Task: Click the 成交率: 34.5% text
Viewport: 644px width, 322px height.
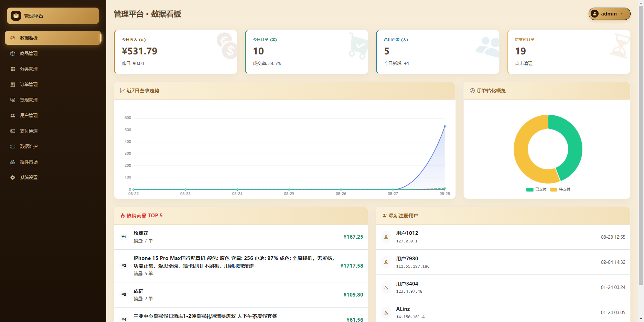Action: (267, 63)
